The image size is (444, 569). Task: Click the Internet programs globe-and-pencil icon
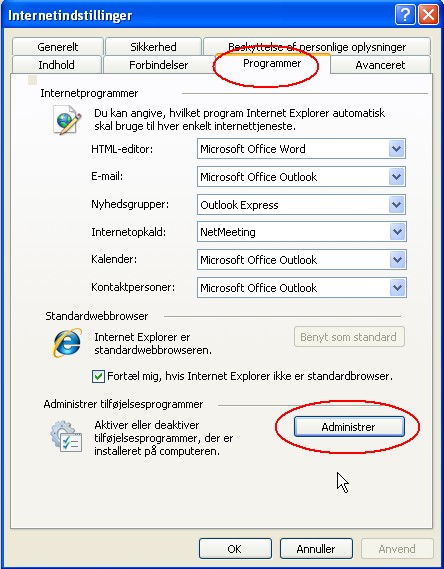click(67, 120)
